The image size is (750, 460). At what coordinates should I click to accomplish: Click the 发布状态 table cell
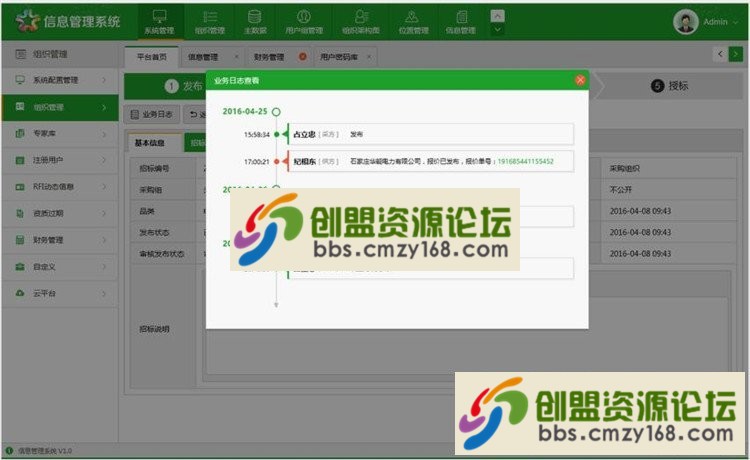coord(163,232)
